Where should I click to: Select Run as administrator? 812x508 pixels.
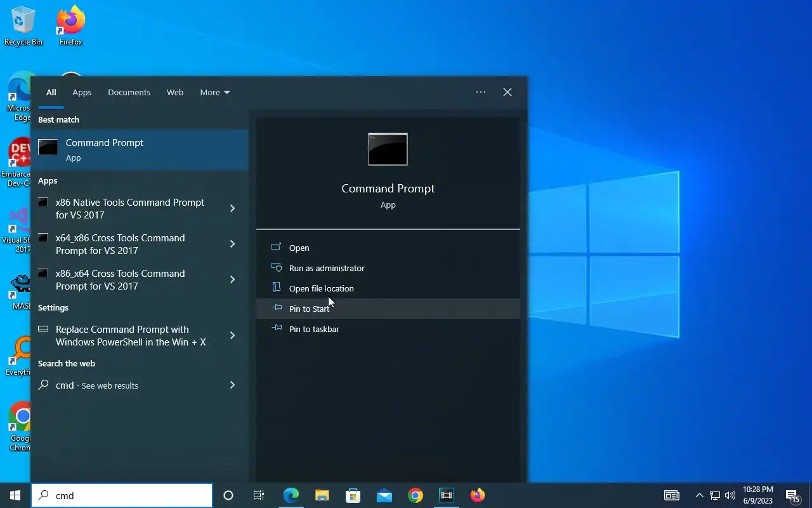(388, 268)
